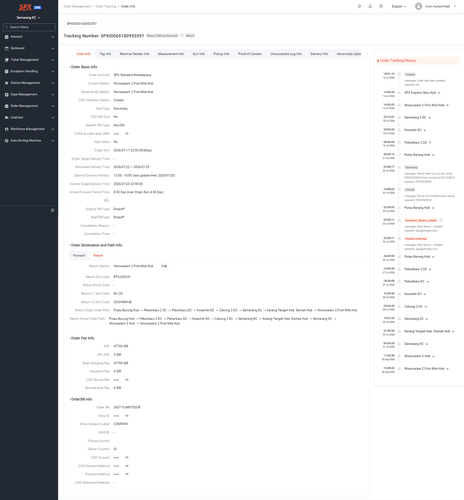The width and height of the screenshot is (464, 500).
Task: Switch to the Measurement Info tab
Action: [x=171, y=54]
